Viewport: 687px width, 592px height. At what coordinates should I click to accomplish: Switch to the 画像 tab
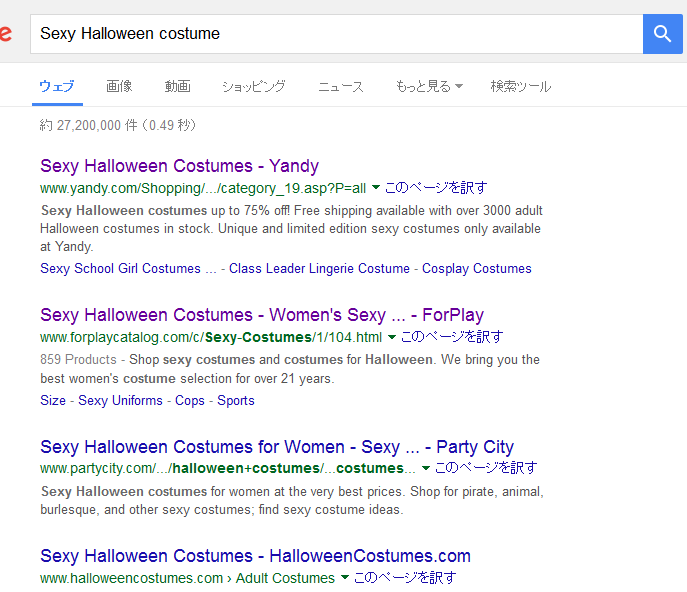click(x=119, y=86)
